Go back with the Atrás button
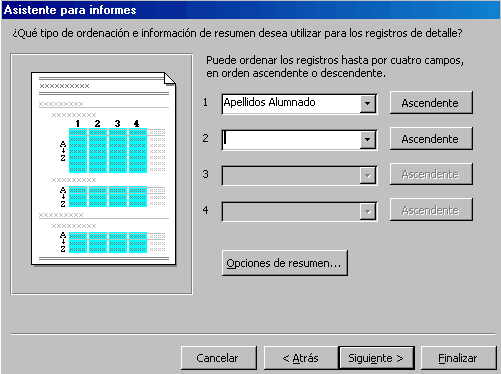 [x=301, y=358]
